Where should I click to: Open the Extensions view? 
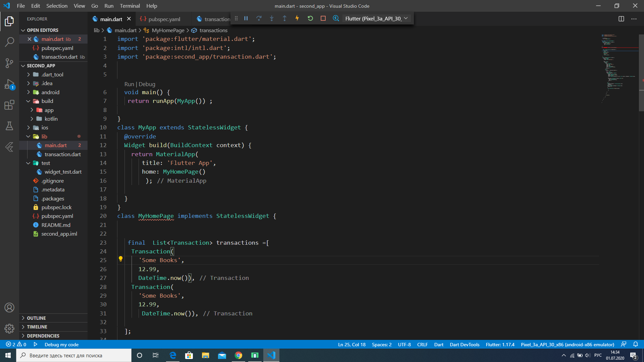point(9,105)
